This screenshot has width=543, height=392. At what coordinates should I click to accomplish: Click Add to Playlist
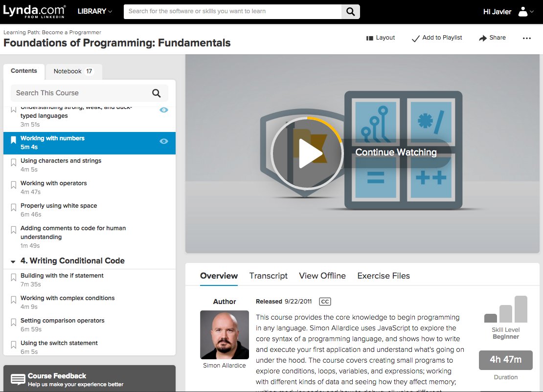pos(437,38)
